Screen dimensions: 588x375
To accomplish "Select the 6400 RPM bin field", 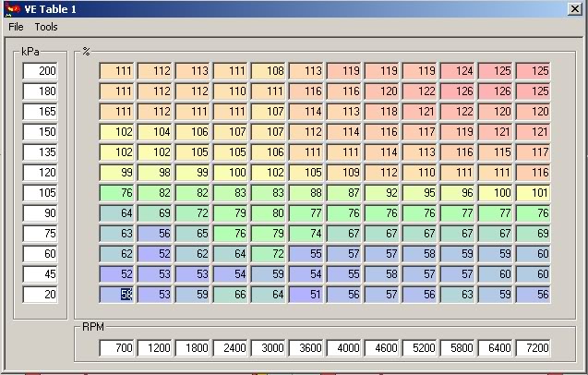I will [x=496, y=347].
